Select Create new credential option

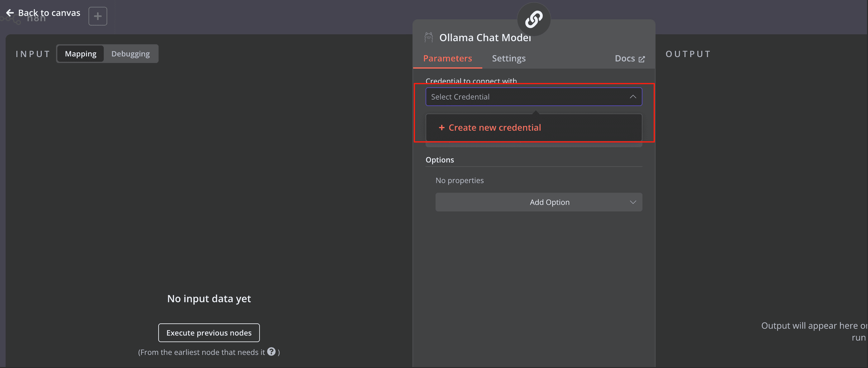click(x=495, y=128)
